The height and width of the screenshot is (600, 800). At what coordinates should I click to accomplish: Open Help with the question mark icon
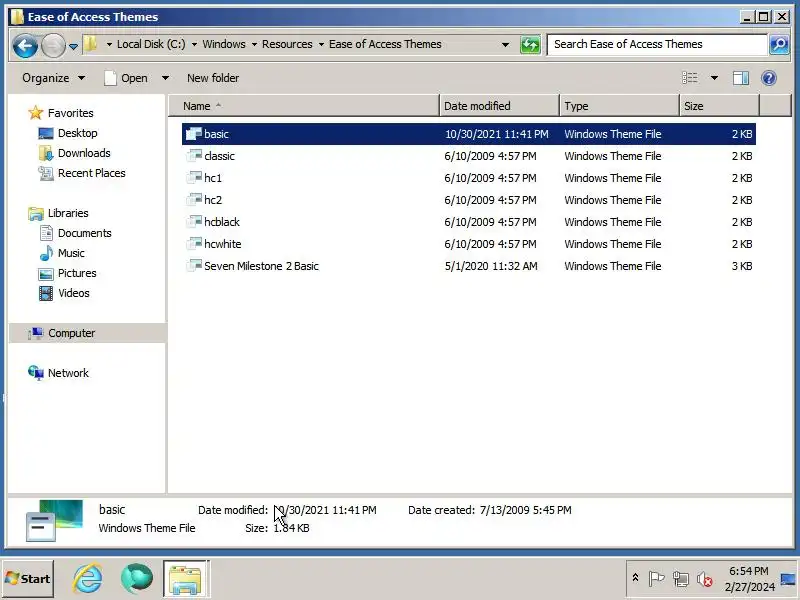pos(768,78)
